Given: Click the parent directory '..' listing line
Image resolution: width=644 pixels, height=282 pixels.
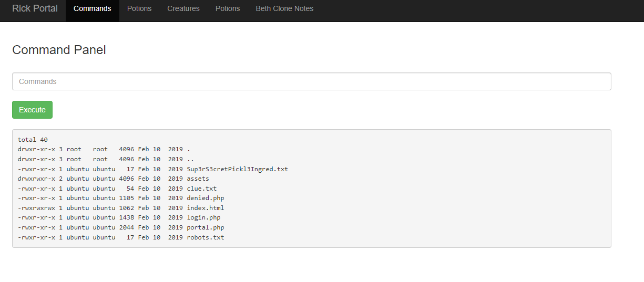Looking at the screenshot, I should pos(106,159).
